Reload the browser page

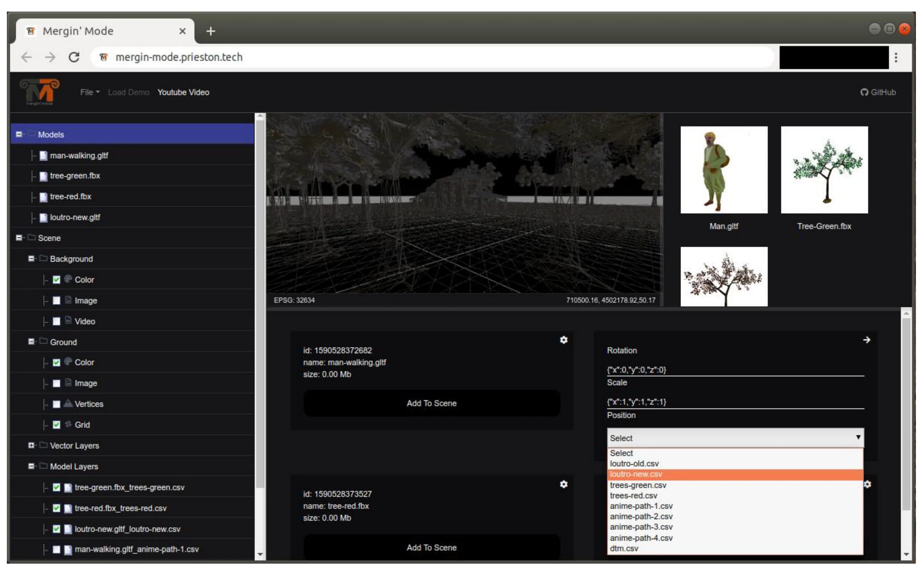click(74, 57)
